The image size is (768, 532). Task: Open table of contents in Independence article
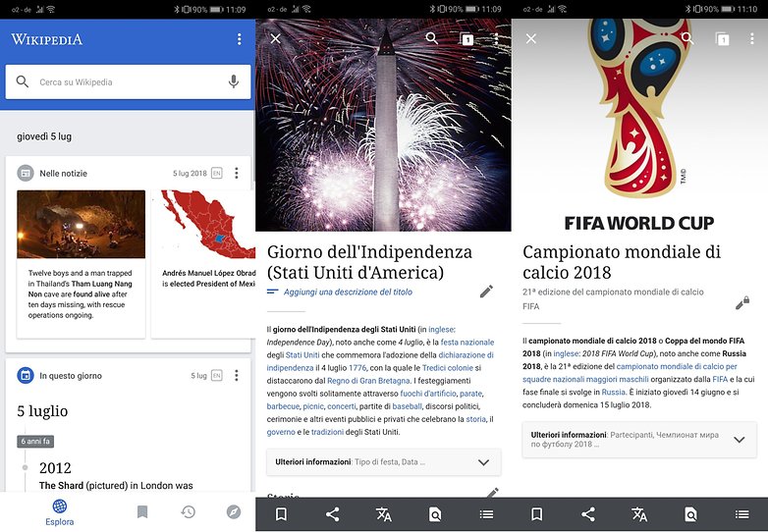[486, 514]
